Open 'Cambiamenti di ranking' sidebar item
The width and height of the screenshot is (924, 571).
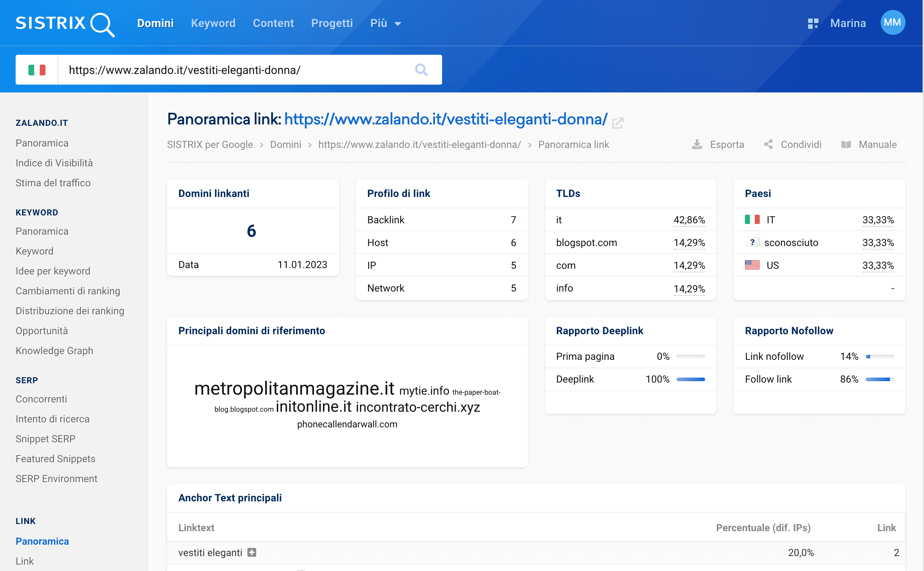(x=68, y=291)
